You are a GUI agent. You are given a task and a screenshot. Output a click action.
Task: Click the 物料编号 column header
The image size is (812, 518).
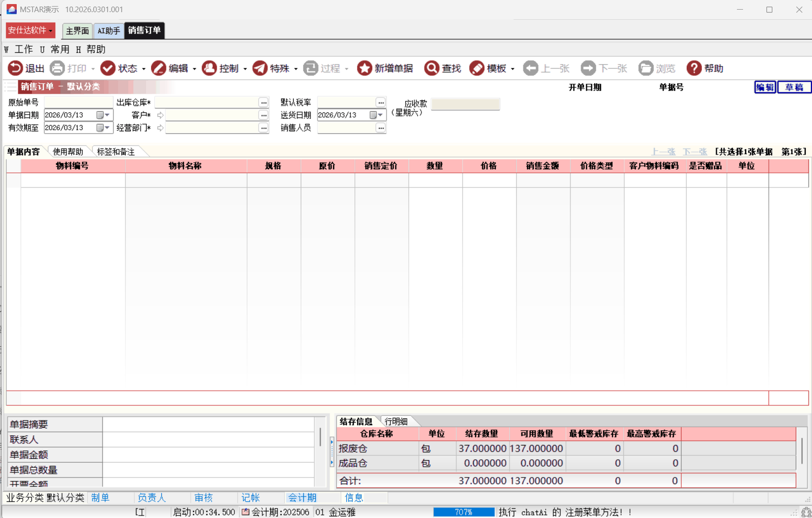click(73, 166)
